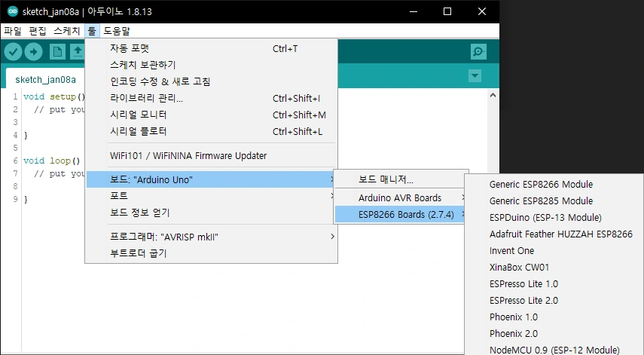Click the Arduino logo in title bar

[13, 11]
